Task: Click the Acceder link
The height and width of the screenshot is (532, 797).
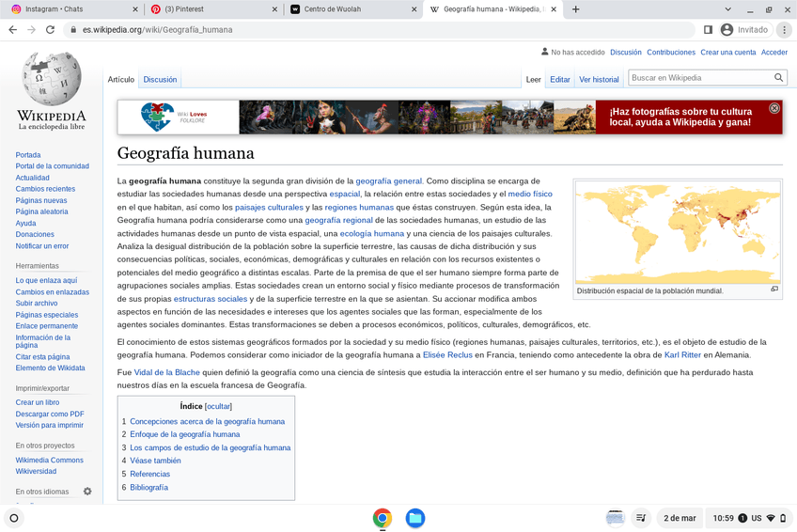Action: click(x=774, y=53)
